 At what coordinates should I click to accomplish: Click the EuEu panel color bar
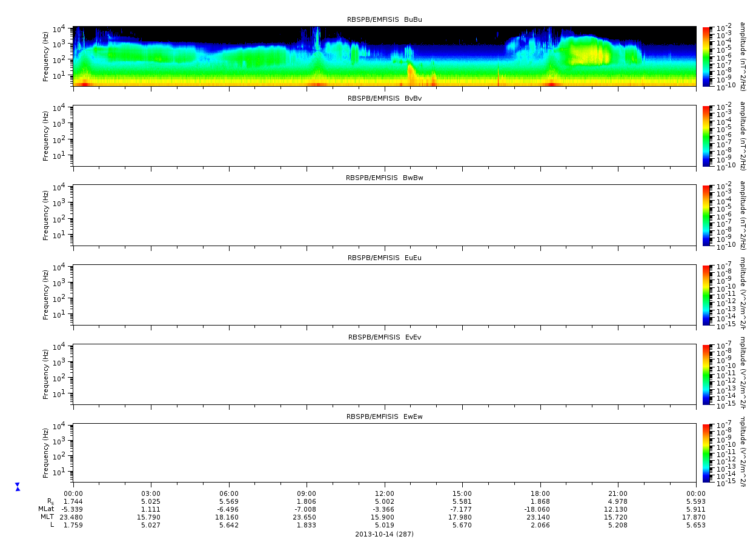click(x=706, y=295)
